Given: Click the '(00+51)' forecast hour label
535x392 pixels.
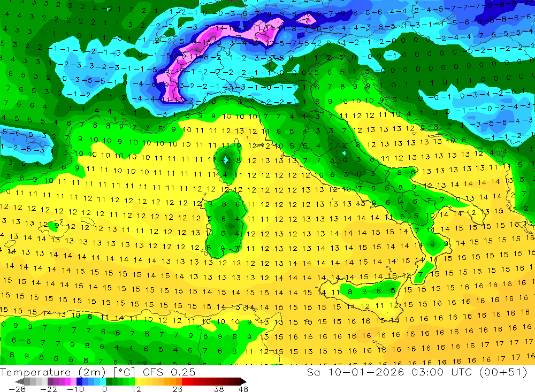Looking at the screenshot, I should tap(503, 372).
